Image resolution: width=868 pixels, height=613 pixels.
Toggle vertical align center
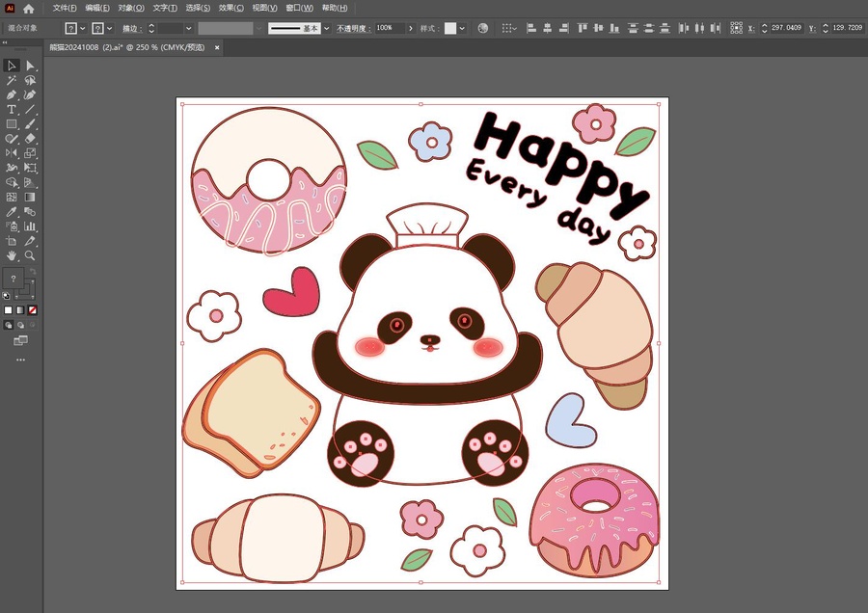pyautogui.click(x=598, y=28)
